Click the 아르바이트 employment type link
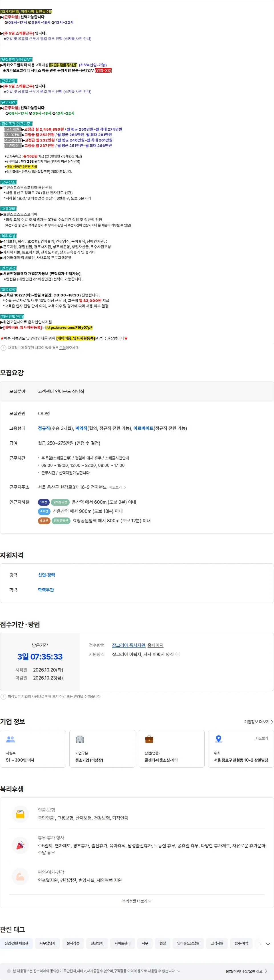Image resolution: width=274 pixels, height=980 pixels. click(x=143, y=428)
